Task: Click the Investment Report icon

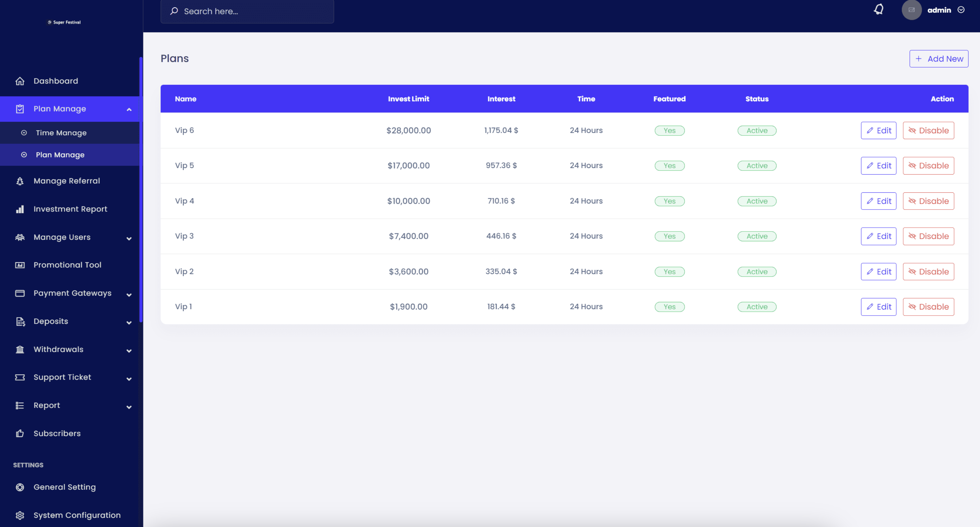Action: pos(19,209)
